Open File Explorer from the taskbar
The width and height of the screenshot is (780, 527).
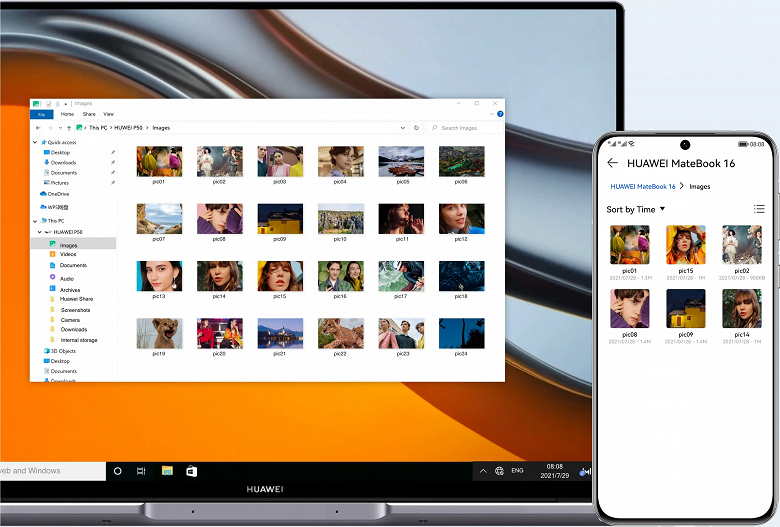[x=167, y=470]
